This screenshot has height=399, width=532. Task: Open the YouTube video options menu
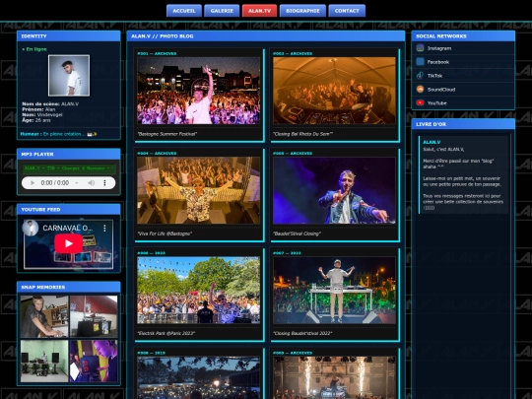point(104,228)
